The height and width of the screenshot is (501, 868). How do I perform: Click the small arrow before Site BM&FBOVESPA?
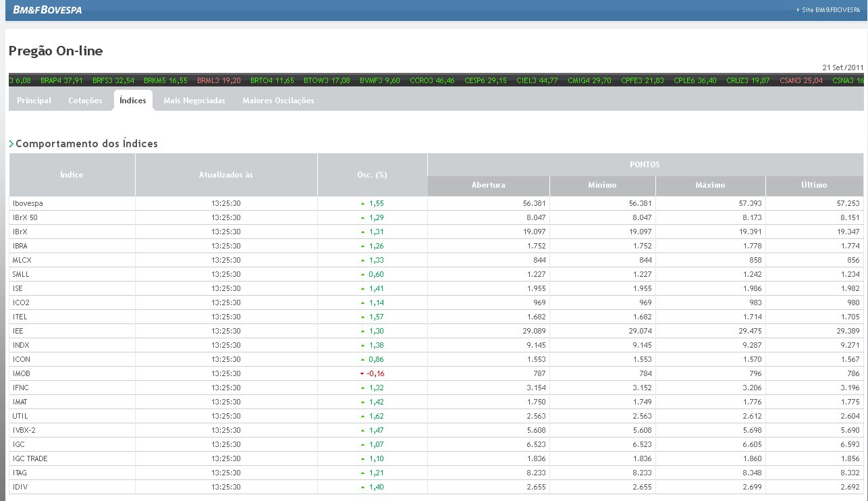798,10
